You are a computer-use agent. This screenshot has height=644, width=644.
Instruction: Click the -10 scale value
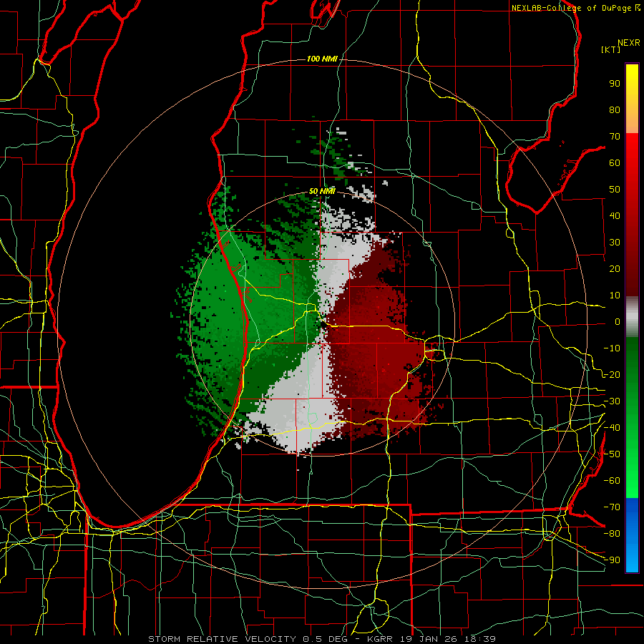tap(612, 348)
